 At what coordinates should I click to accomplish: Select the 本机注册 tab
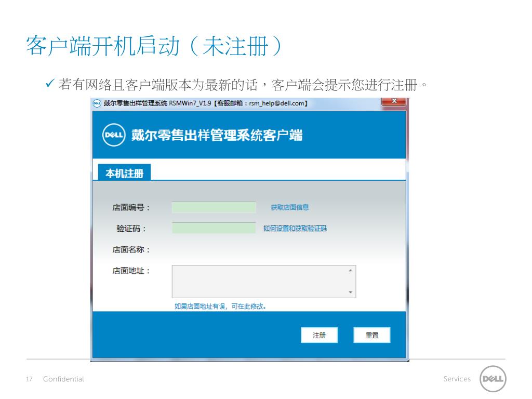[x=124, y=172]
